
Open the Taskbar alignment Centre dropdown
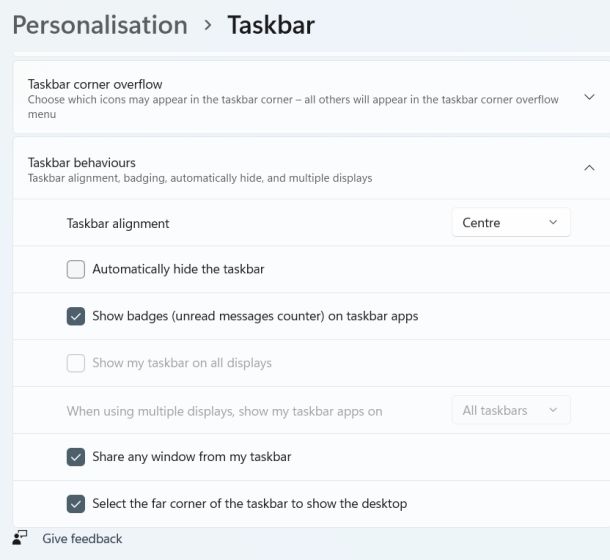coord(510,223)
